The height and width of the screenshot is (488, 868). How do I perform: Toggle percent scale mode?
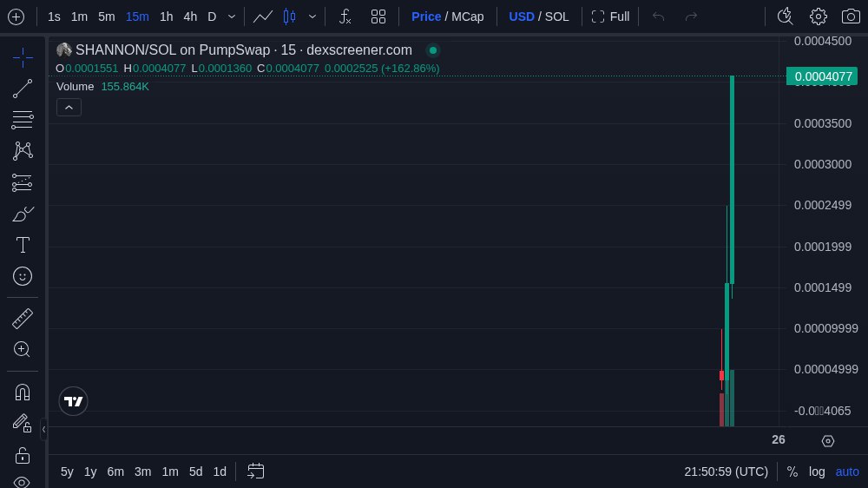[792, 472]
